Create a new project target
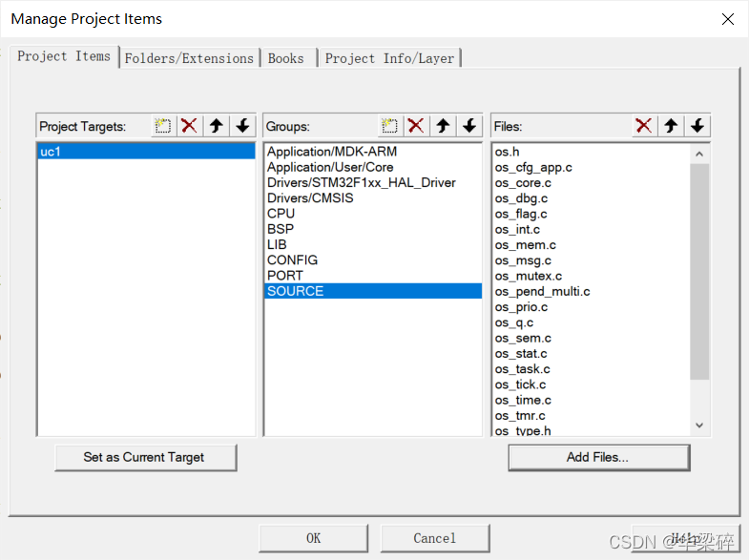The image size is (749, 560). 163,126
